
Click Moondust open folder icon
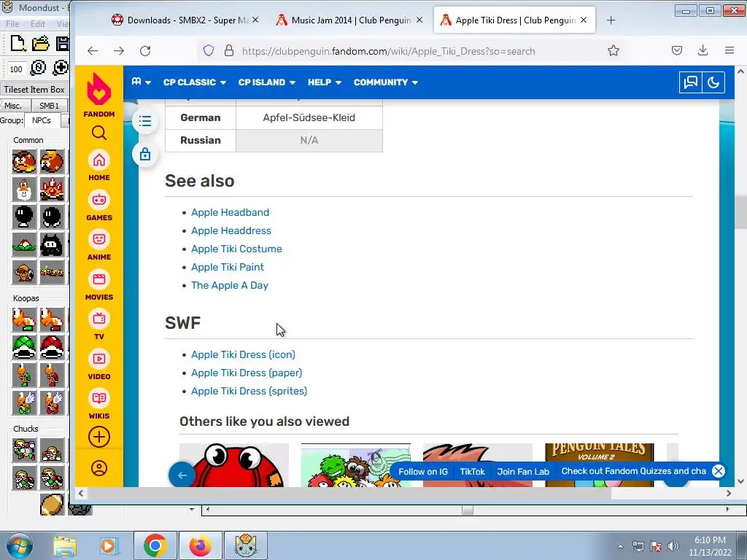41,43
